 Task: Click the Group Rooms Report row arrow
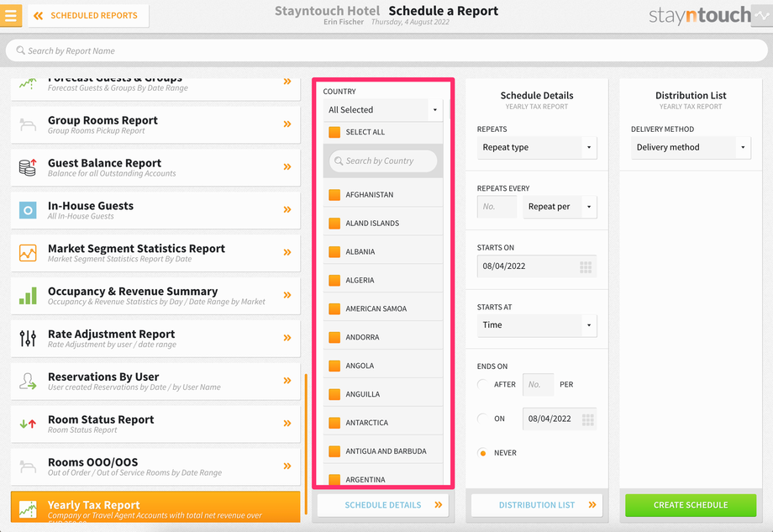coord(287,124)
